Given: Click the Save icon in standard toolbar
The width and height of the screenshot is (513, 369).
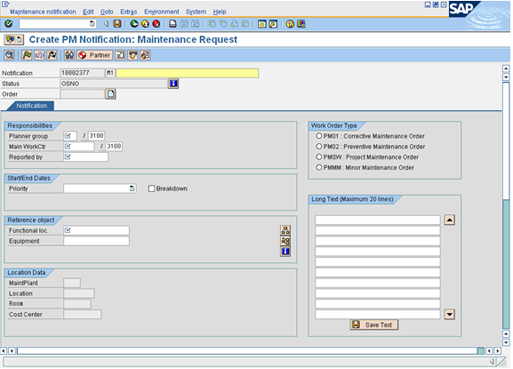Looking at the screenshot, I should [117, 24].
